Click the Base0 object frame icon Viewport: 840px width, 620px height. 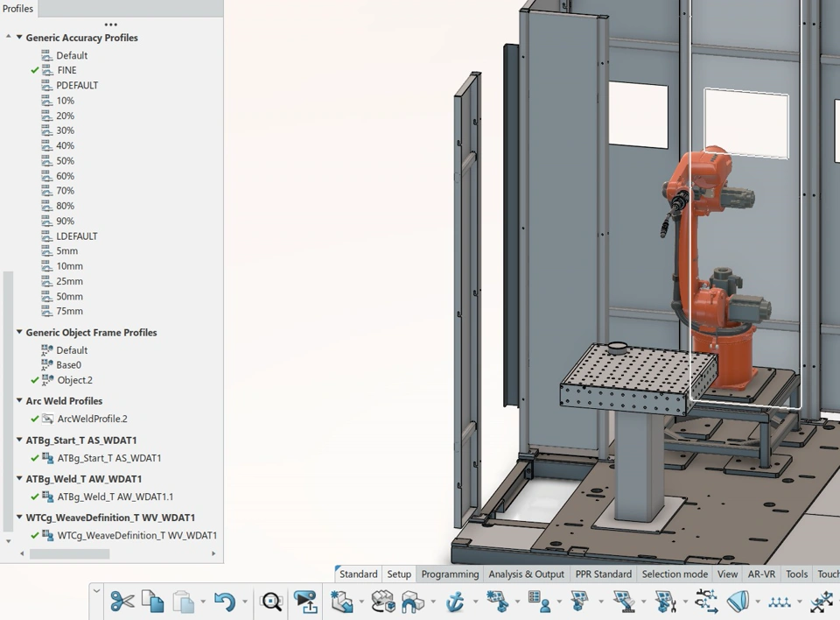[x=47, y=364]
